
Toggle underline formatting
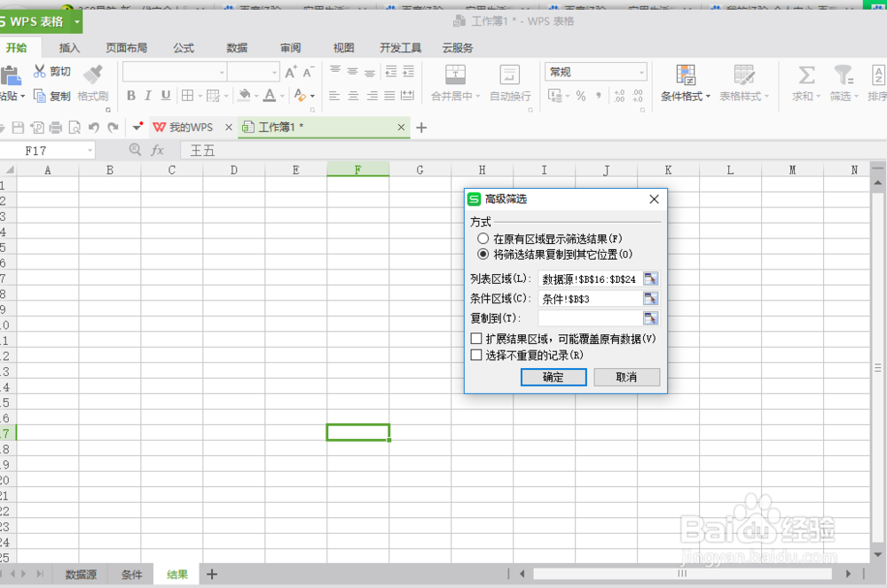(166, 96)
